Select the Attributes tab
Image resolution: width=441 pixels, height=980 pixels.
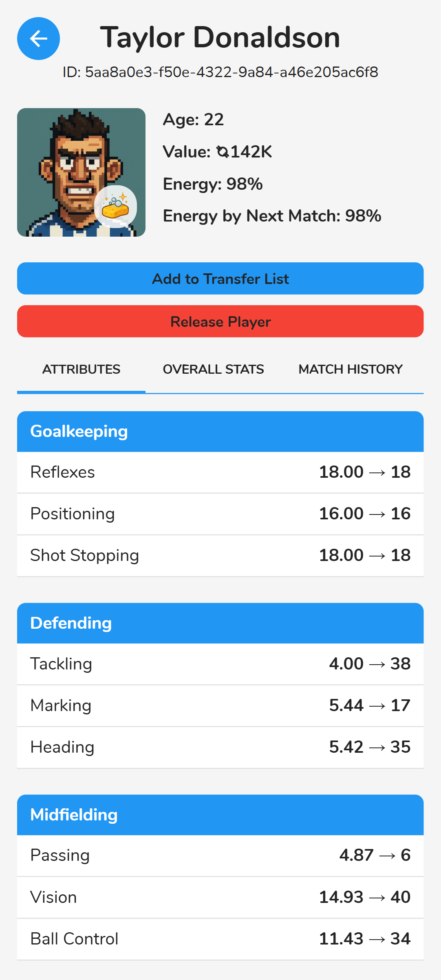(x=81, y=369)
